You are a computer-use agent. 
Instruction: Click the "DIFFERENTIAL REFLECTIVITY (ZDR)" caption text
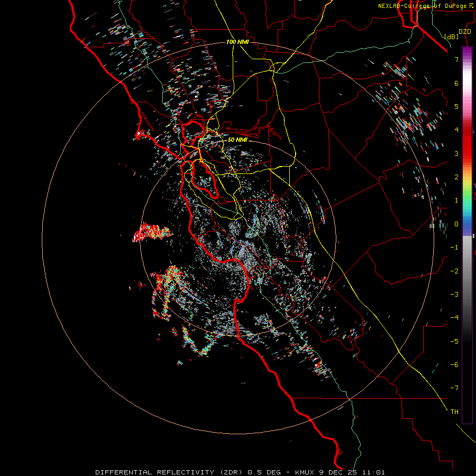pos(169,472)
